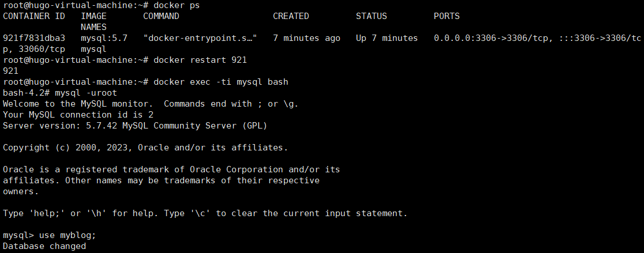Screen dimensions: 644x253
Task: Click the docker exec -ti mysql bash command
Action: click(x=221, y=82)
